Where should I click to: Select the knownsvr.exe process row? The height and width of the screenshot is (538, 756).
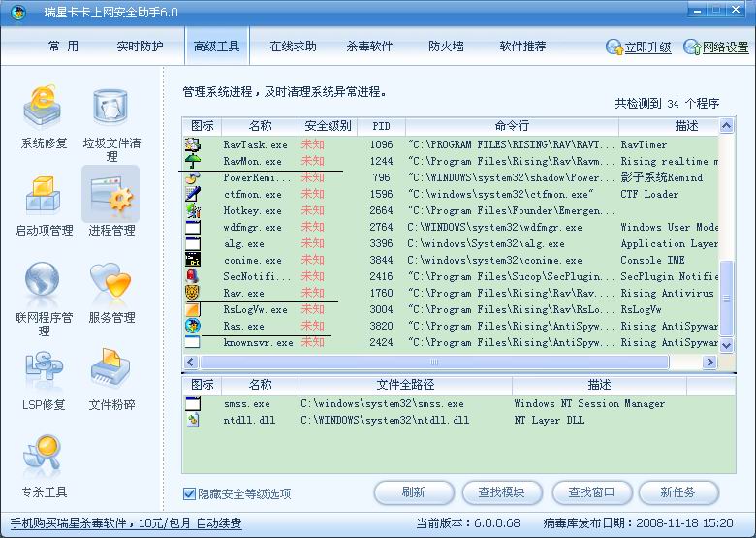tap(451, 342)
